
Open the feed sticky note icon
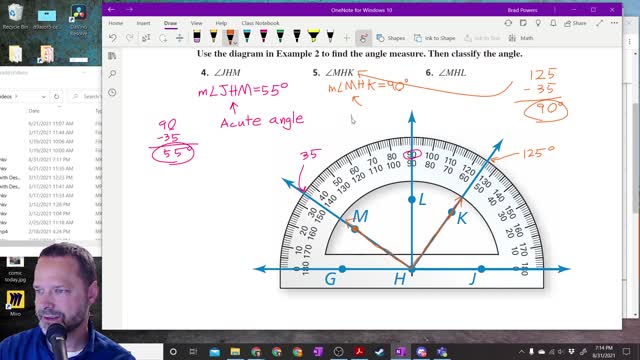(x=523, y=23)
